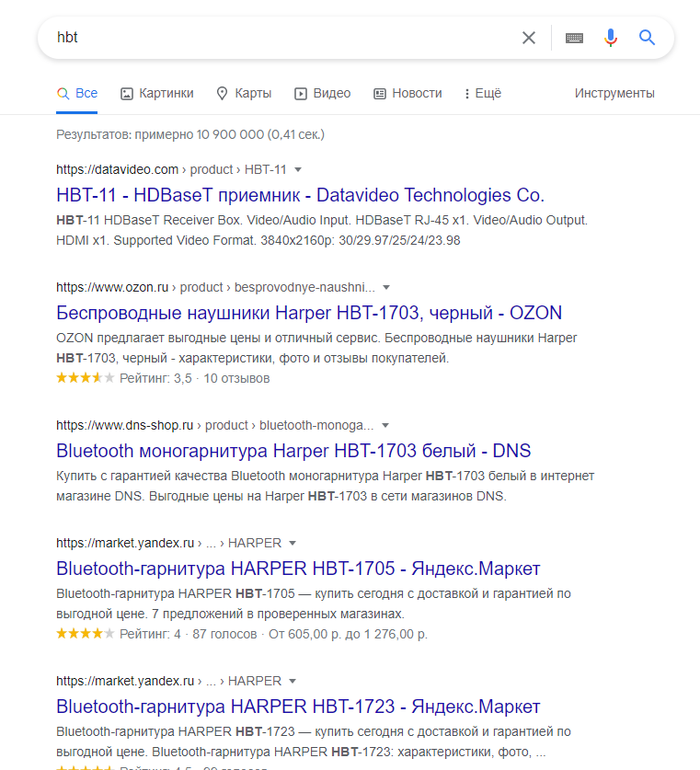Open the Ещё more menu

click(x=483, y=93)
